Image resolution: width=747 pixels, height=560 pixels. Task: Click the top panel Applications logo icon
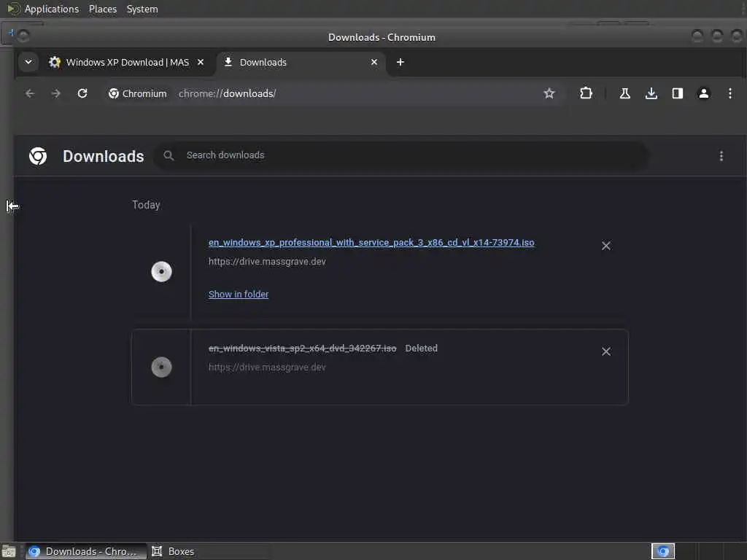(x=13, y=9)
